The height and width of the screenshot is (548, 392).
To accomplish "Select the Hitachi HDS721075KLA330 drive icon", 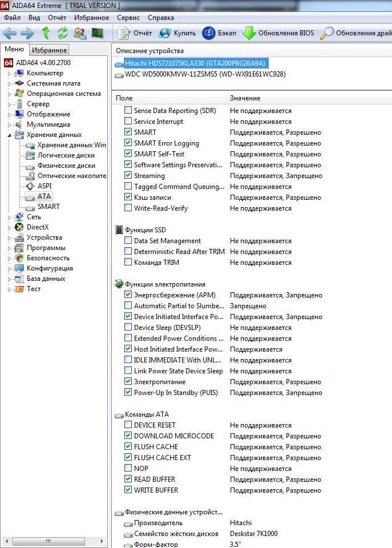I will point(119,63).
